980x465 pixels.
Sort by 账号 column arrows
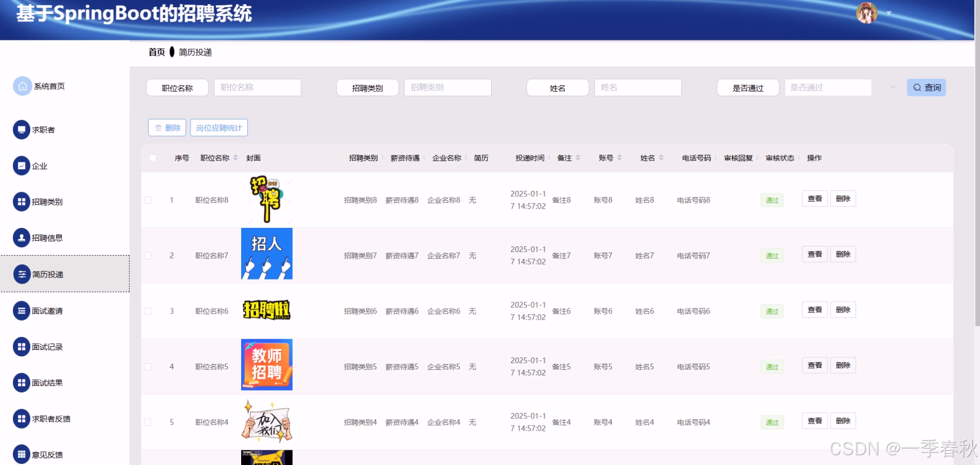pos(620,158)
